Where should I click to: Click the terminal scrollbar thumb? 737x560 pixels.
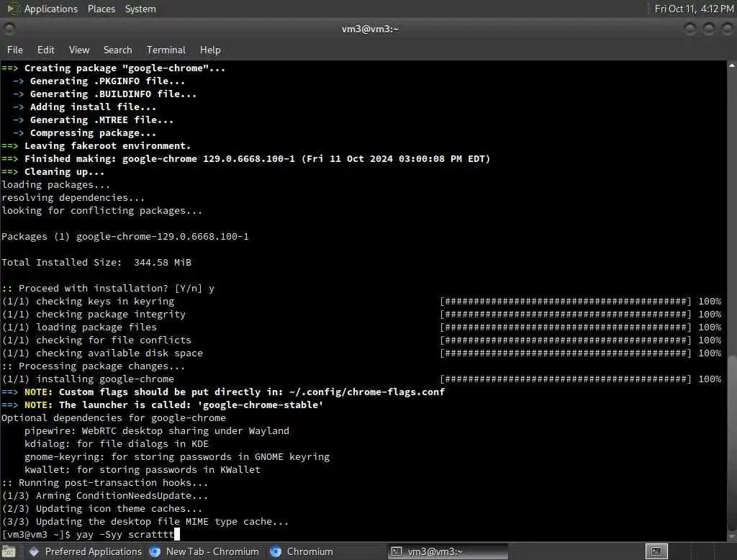[732, 441]
